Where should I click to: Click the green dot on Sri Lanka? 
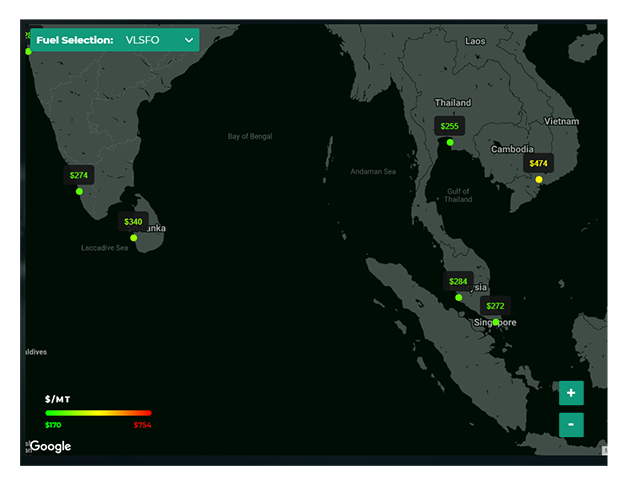pos(134,238)
